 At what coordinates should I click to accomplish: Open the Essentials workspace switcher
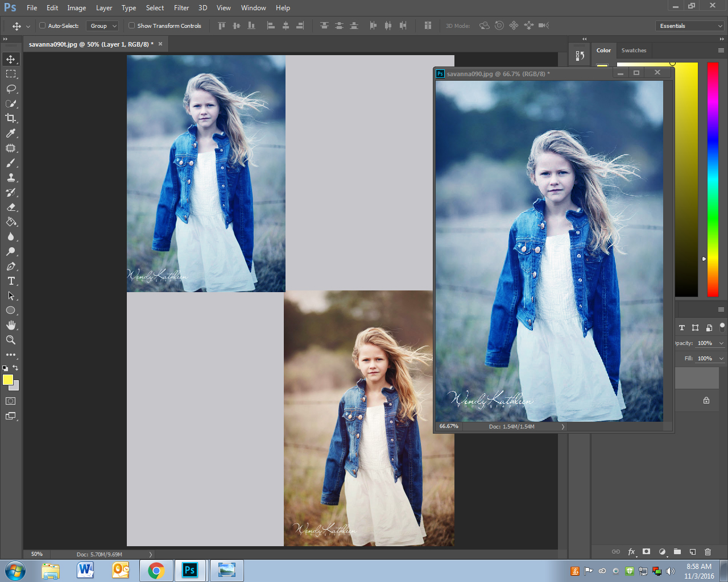[689, 26]
